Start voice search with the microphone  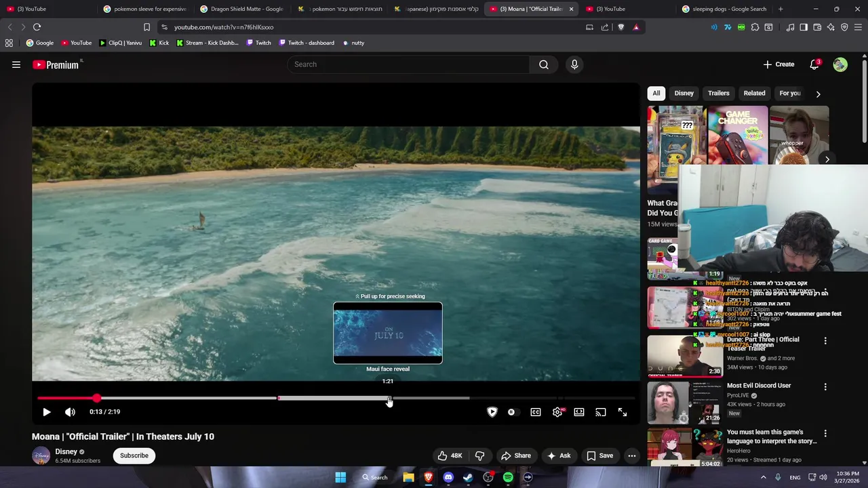point(574,64)
